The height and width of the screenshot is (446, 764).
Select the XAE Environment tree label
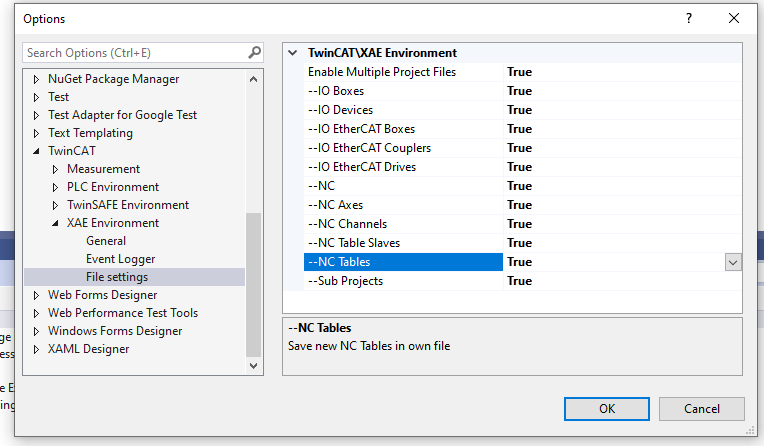point(113,223)
